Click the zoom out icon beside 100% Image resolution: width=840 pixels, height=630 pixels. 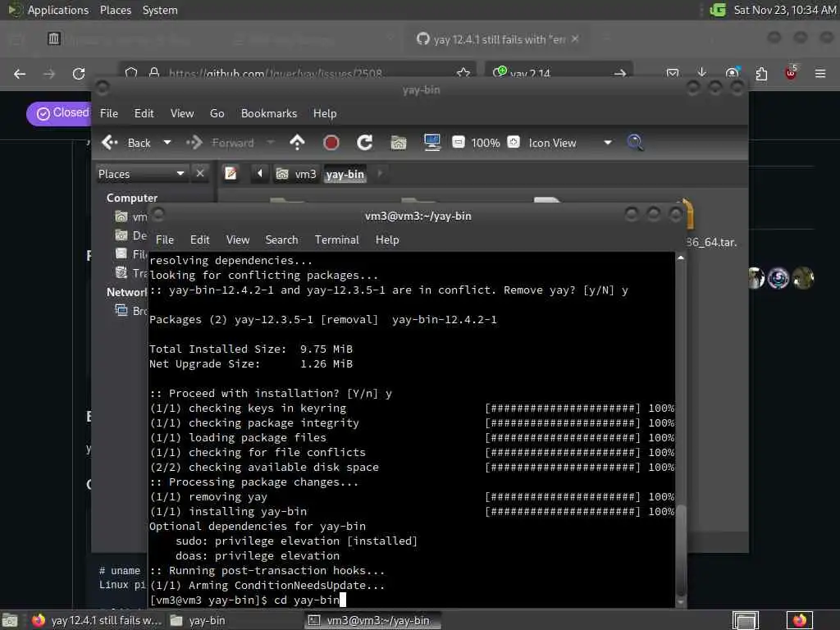point(459,142)
